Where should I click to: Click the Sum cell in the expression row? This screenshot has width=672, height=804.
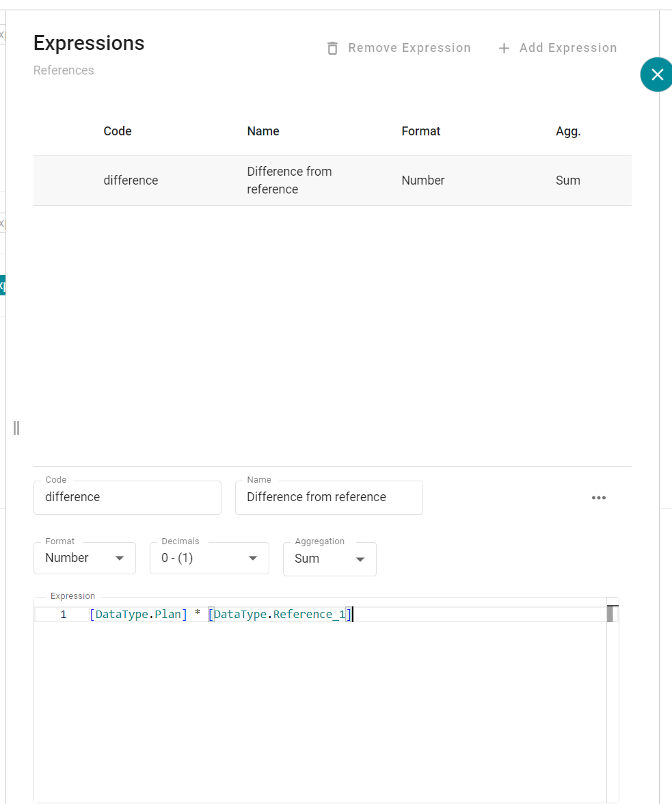[x=568, y=180]
